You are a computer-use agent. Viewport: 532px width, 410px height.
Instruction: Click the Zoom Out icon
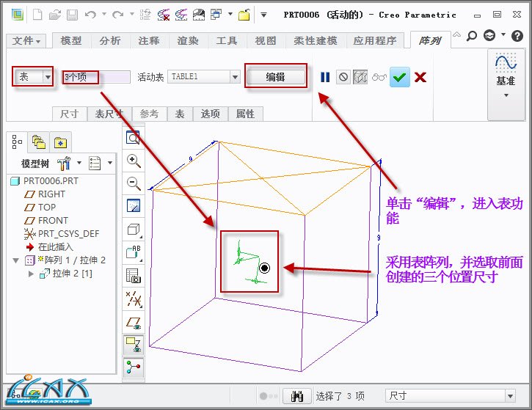133,183
